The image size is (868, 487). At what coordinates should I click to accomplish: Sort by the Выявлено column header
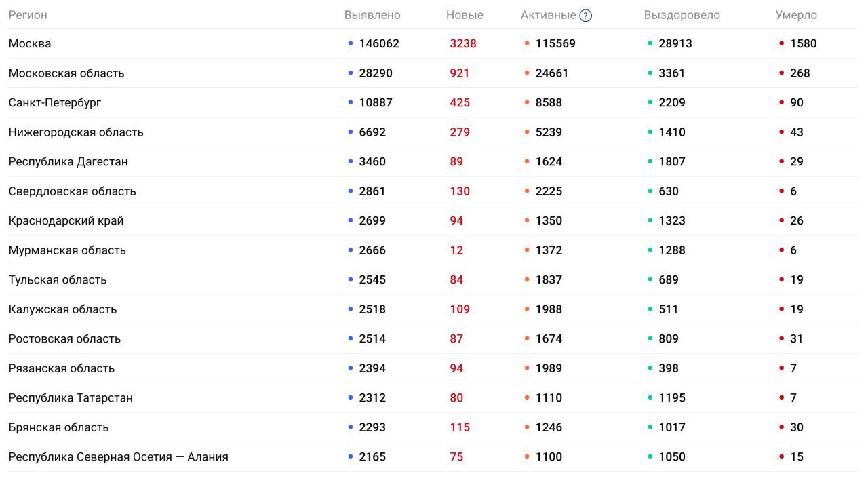pyautogui.click(x=372, y=15)
